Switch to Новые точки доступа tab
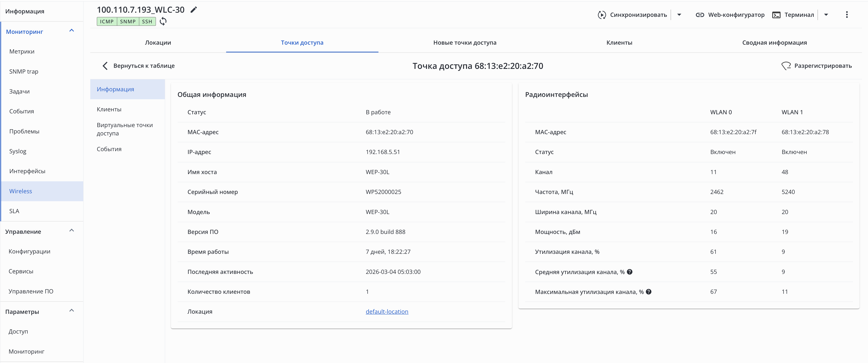 point(464,43)
